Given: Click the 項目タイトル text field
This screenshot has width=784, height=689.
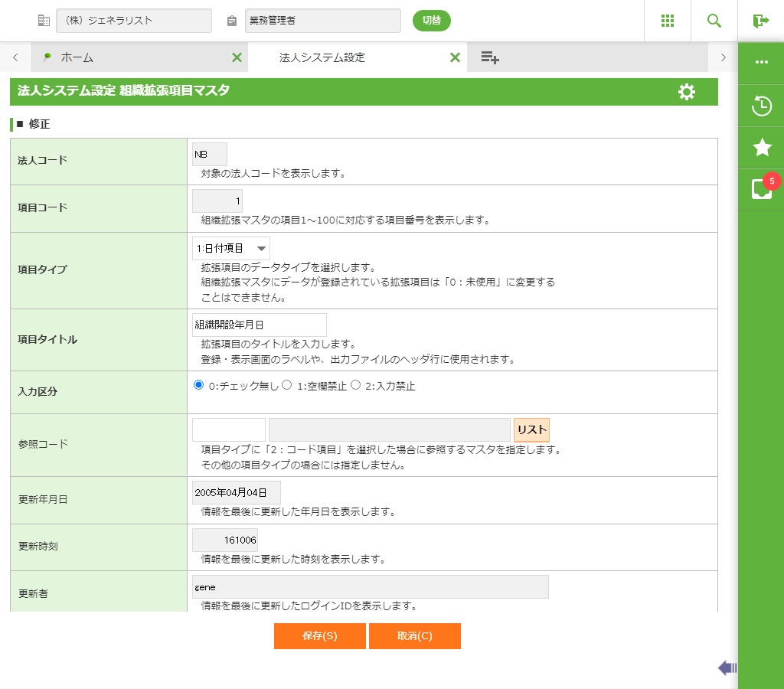Looking at the screenshot, I should pyautogui.click(x=259, y=325).
